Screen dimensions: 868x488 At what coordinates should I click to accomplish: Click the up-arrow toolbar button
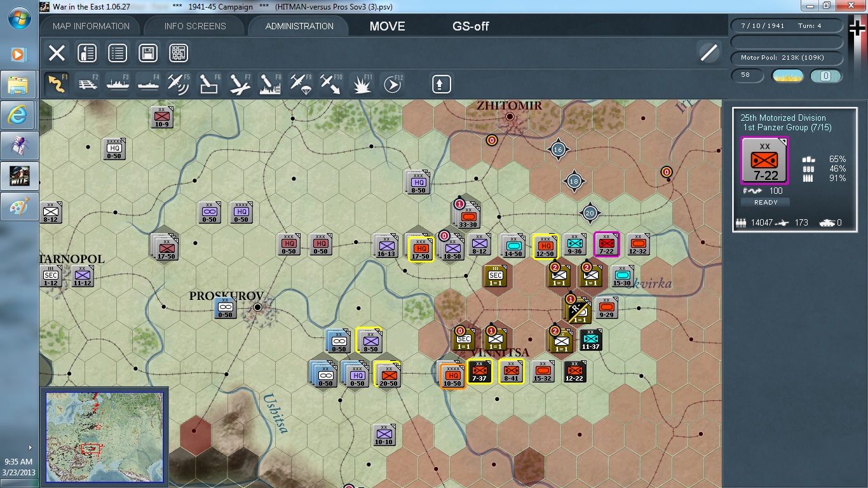click(442, 83)
